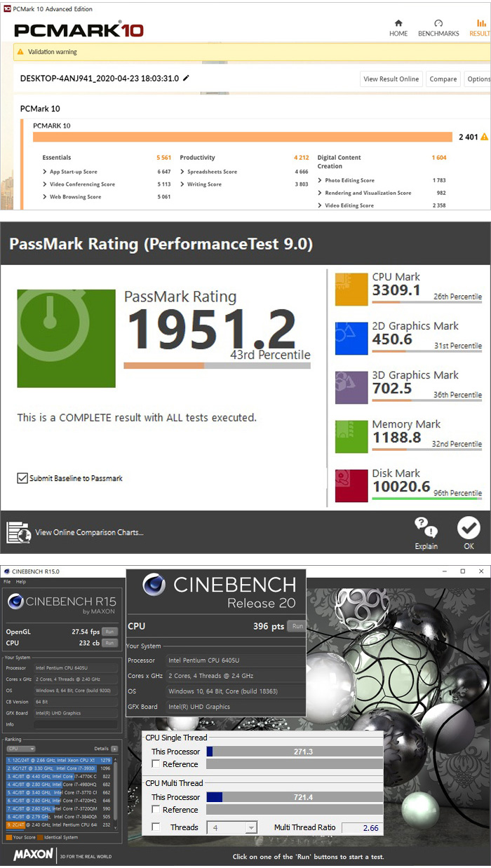Click the View Result Online button
Viewport: 491px width, 868px height.
[x=391, y=79]
